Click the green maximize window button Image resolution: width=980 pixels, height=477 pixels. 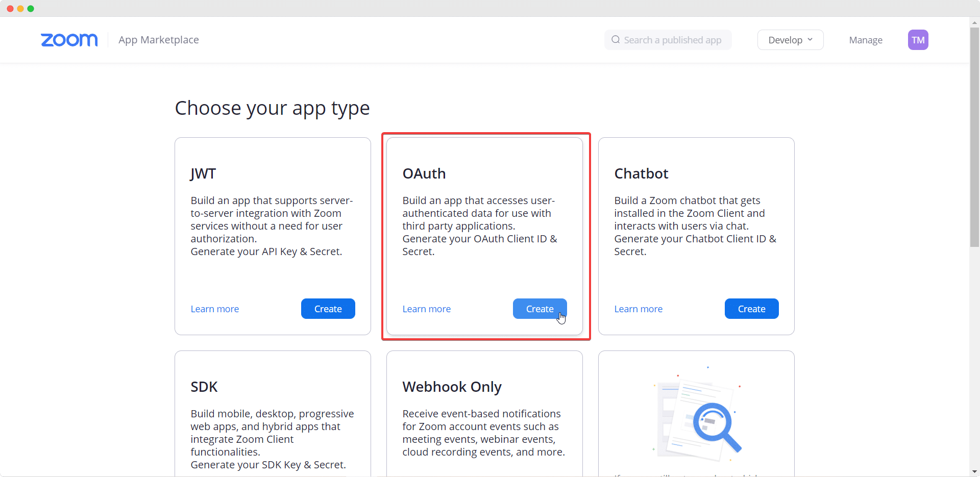pos(31,9)
